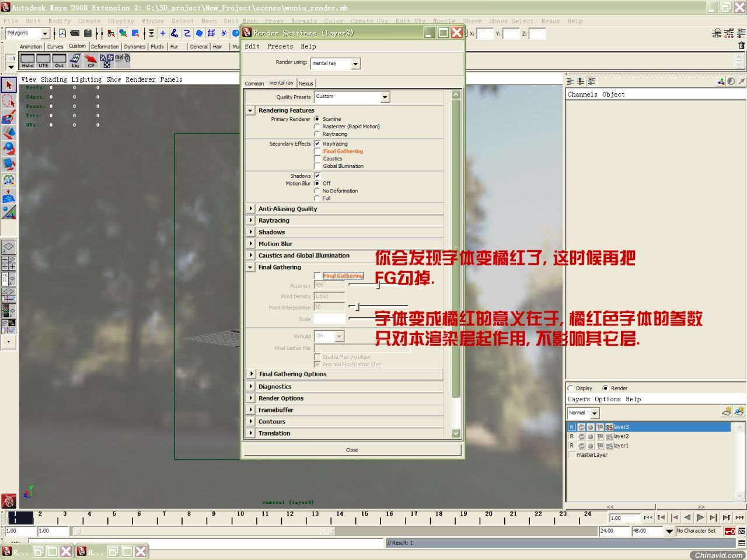Image resolution: width=747 pixels, height=560 pixels.
Task: Open Layers menu in layer editor
Action: [579, 399]
